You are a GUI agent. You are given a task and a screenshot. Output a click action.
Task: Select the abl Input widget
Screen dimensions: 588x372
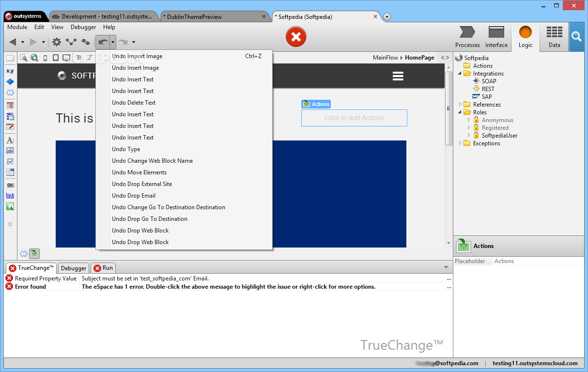click(x=10, y=151)
